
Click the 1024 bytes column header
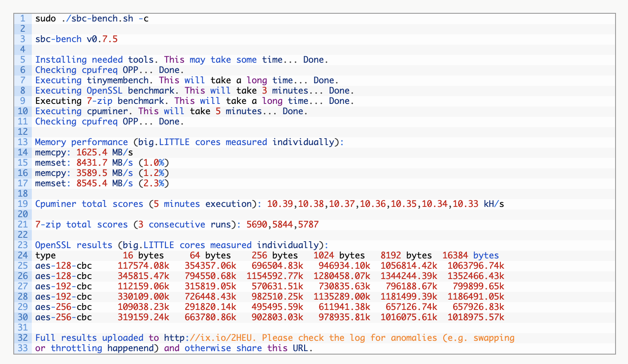point(339,255)
